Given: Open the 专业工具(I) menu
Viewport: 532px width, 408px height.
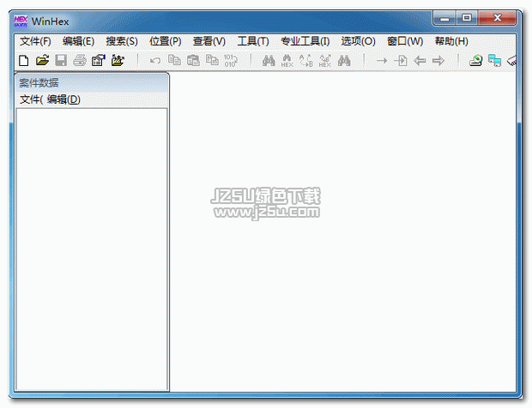Looking at the screenshot, I should click(305, 41).
